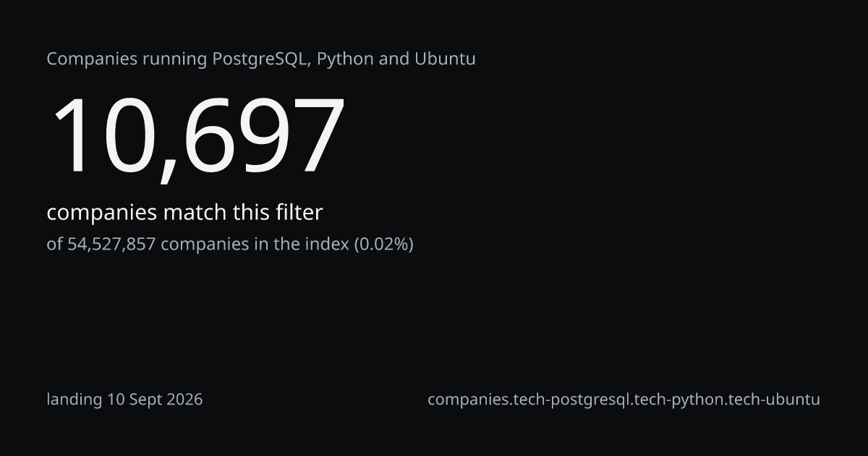Select the date 10 Sept 2026
This screenshot has height=456, width=868.
155,399
